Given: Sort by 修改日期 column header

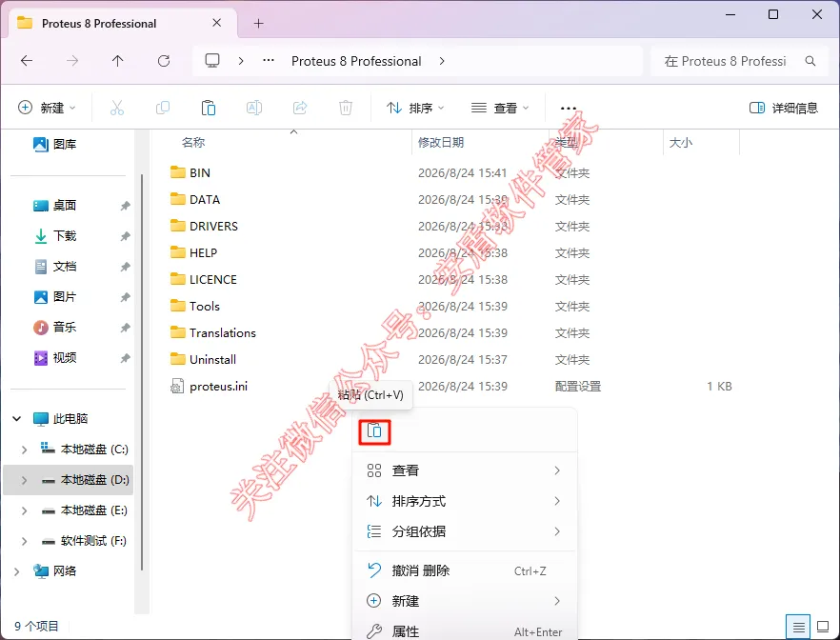Looking at the screenshot, I should [441, 143].
